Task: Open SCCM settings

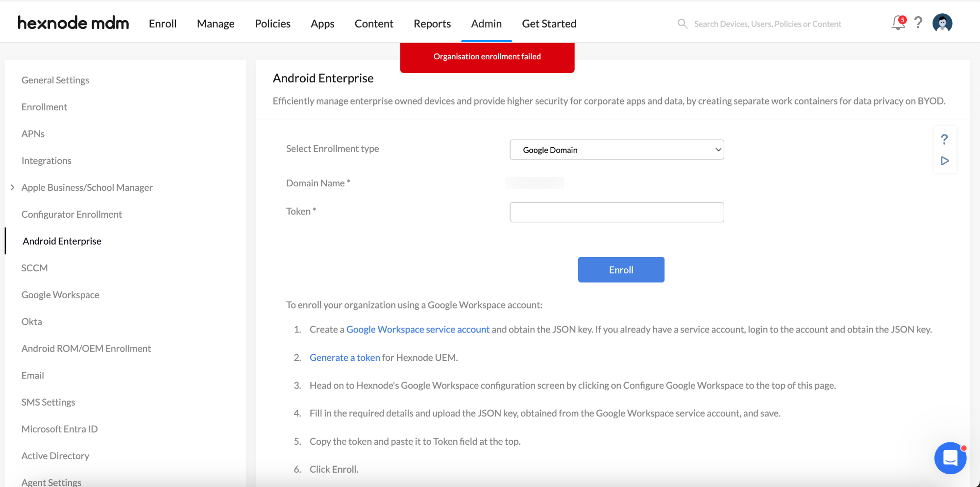Action: coord(34,268)
